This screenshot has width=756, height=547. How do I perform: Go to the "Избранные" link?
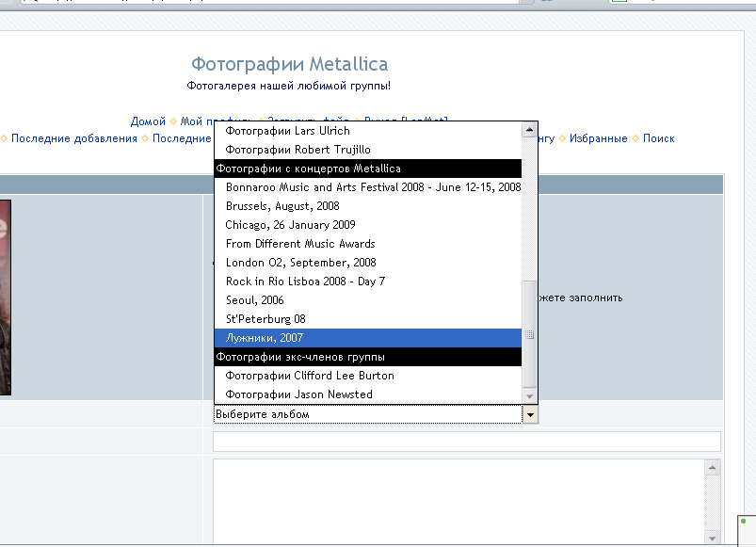click(597, 138)
